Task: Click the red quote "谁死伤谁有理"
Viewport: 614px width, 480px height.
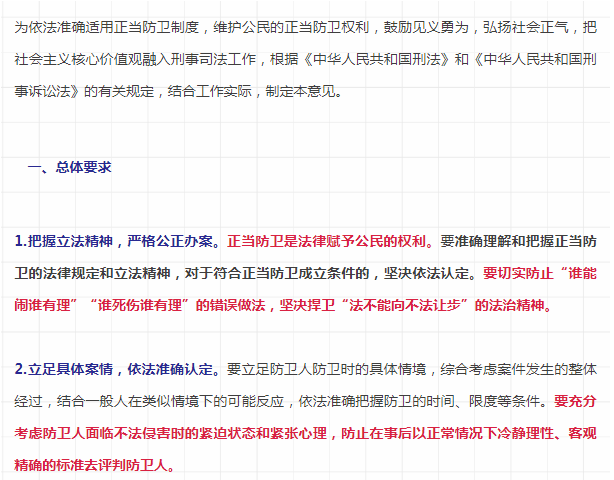Action: coord(140,305)
